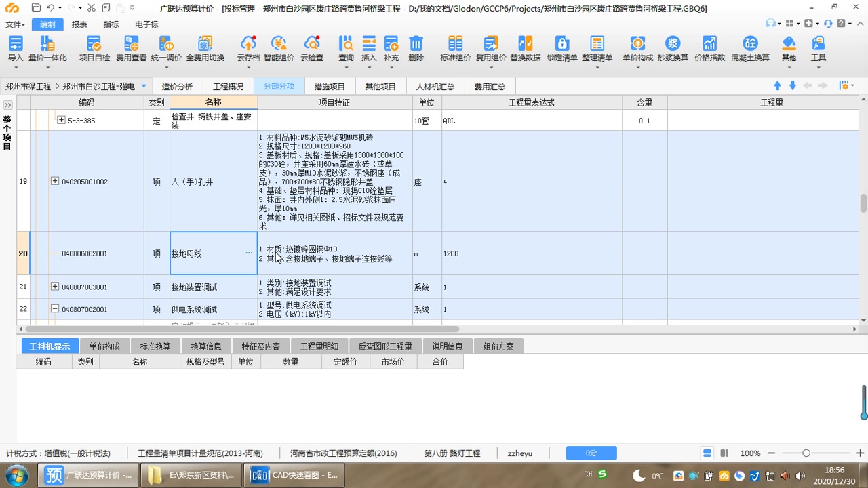The height and width of the screenshot is (488, 868).
Task: Open the 文件 menu dropdown
Action: click(16, 24)
